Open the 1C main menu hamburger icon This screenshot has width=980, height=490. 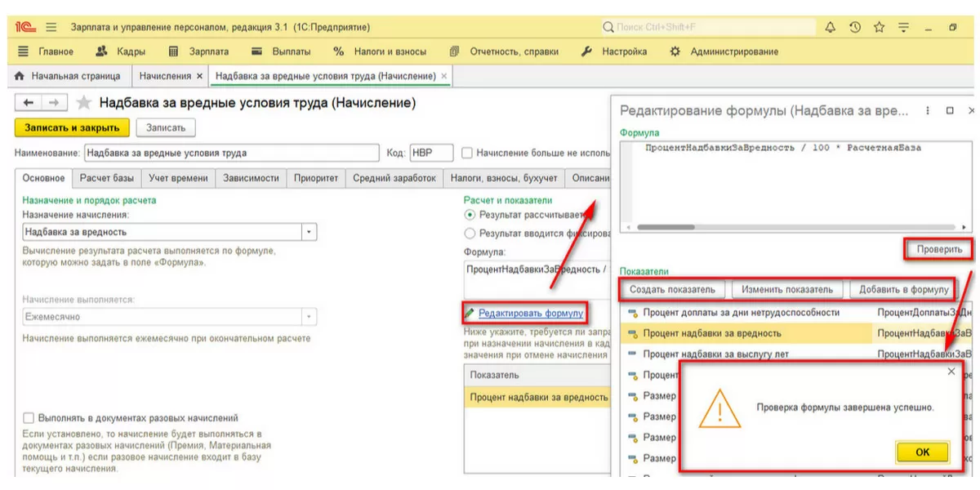coord(51,27)
